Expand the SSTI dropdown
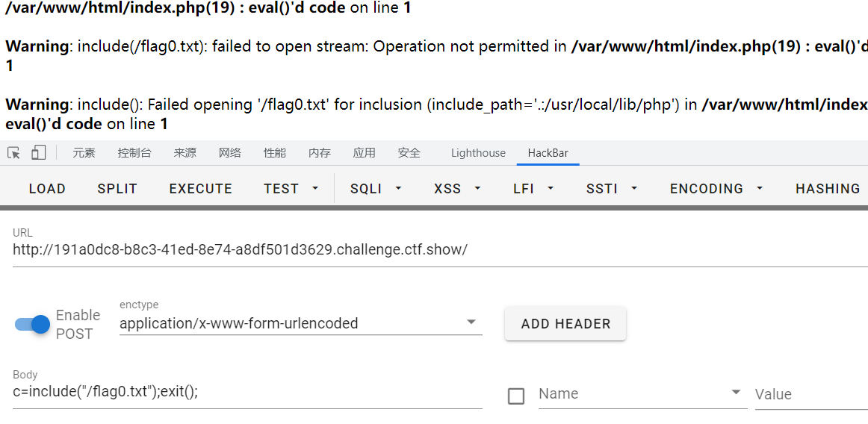 click(x=612, y=189)
